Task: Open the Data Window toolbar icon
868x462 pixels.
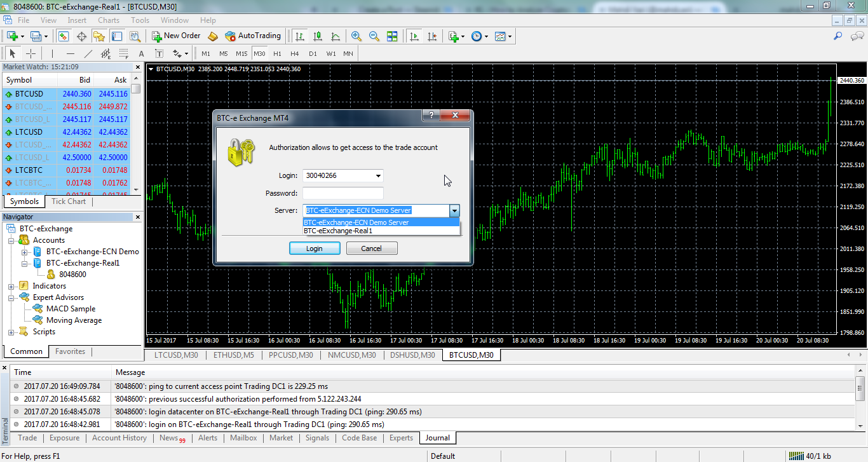Action: (x=81, y=36)
